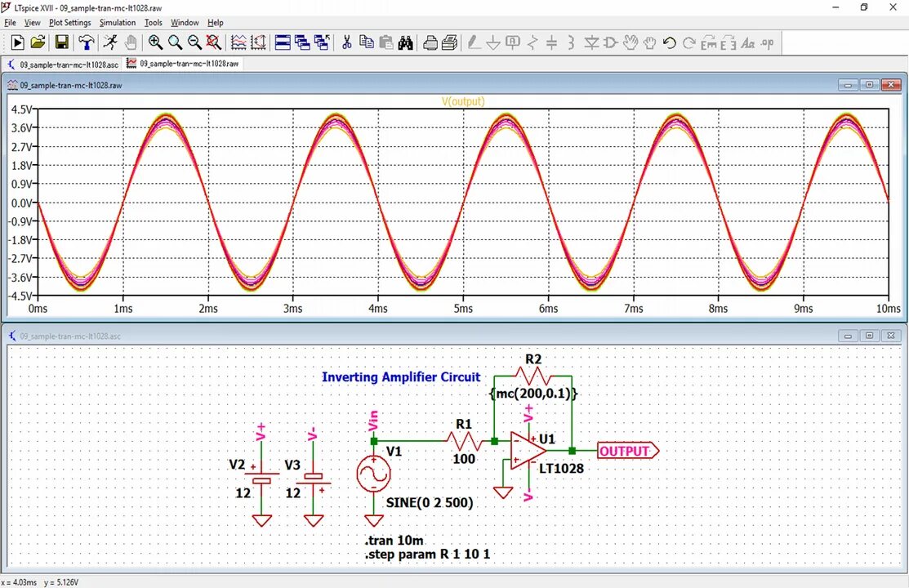The image size is (909, 588).
Task: Minimize the schematic .asc window
Action: [848, 336]
